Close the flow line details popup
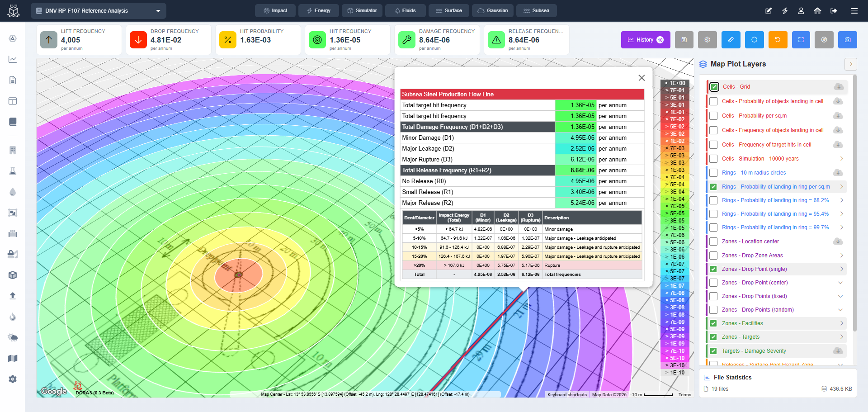The image size is (868, 412). point(641,78)
